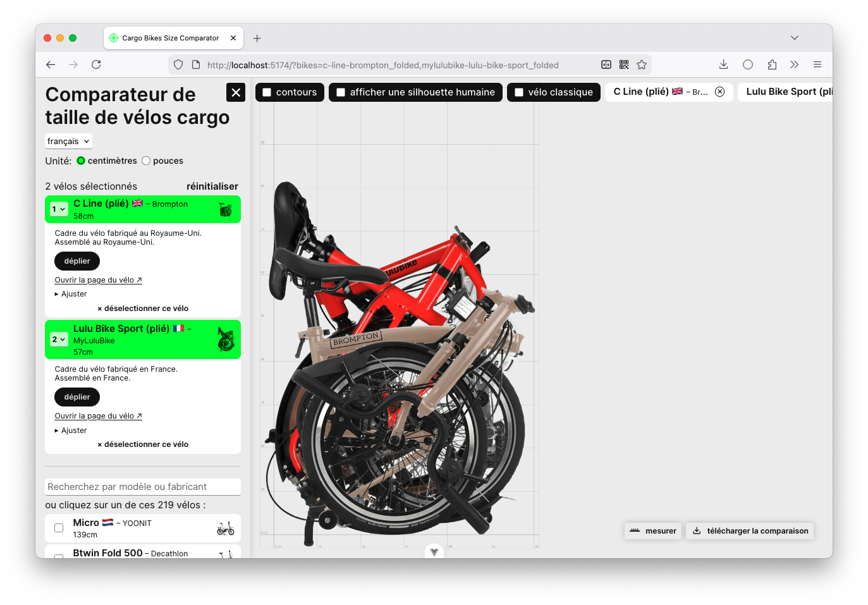The image size is (868, 605).
Task: Select C Line (plié) chip in top bar
Action: 669,92
